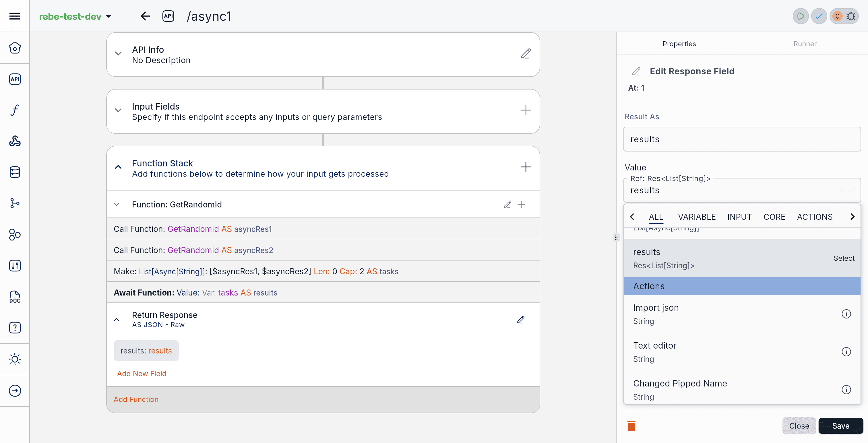Select the Make List[Async[String]] tasks row
This screenshot has height=443, width=868.
[323, 271]
